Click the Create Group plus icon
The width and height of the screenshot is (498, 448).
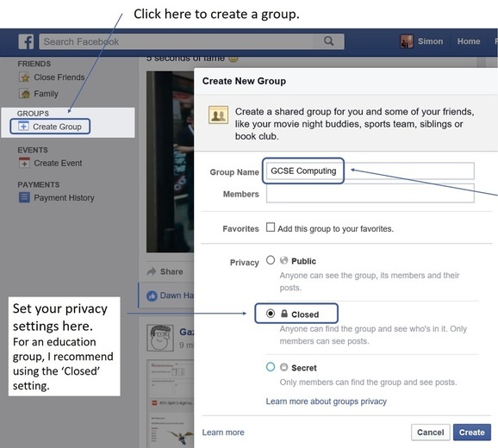23,126
